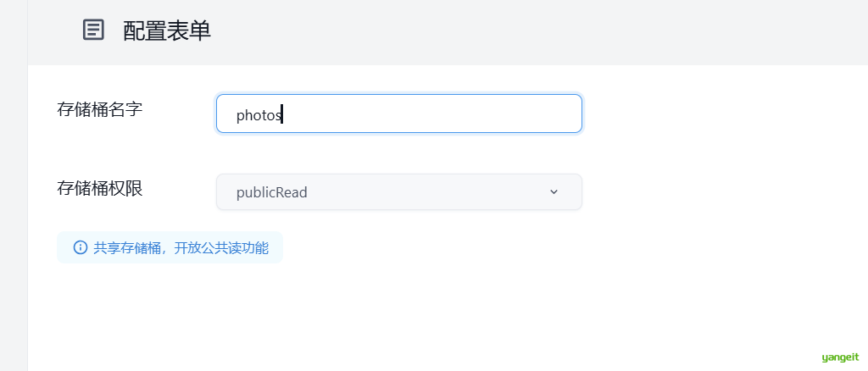The width and height of the screenshot is (868, 371).
Task: Click the form document icon beside 配置表单
Action: [93, 30]
